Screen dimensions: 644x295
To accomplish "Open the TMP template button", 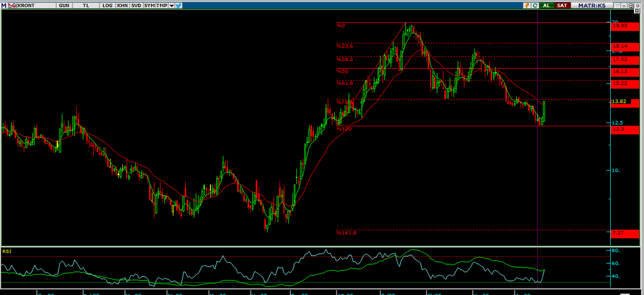I will pyautogui.click(x=162, y=5).
